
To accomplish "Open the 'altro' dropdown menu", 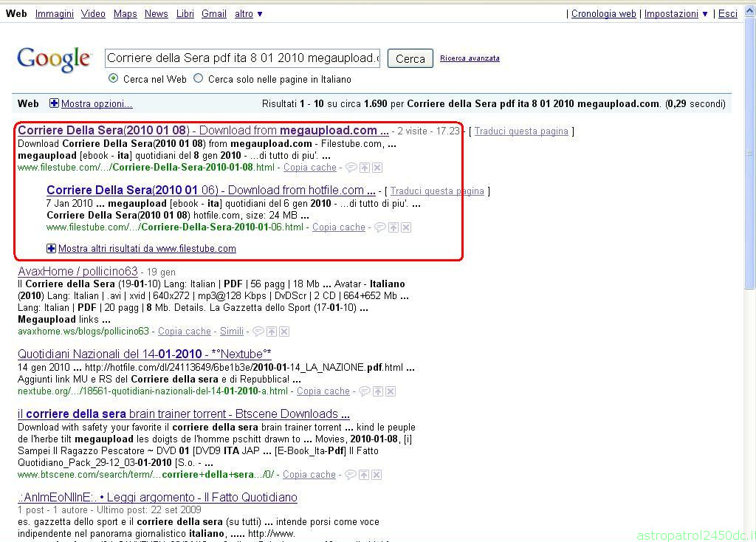I will coord(248,13).
